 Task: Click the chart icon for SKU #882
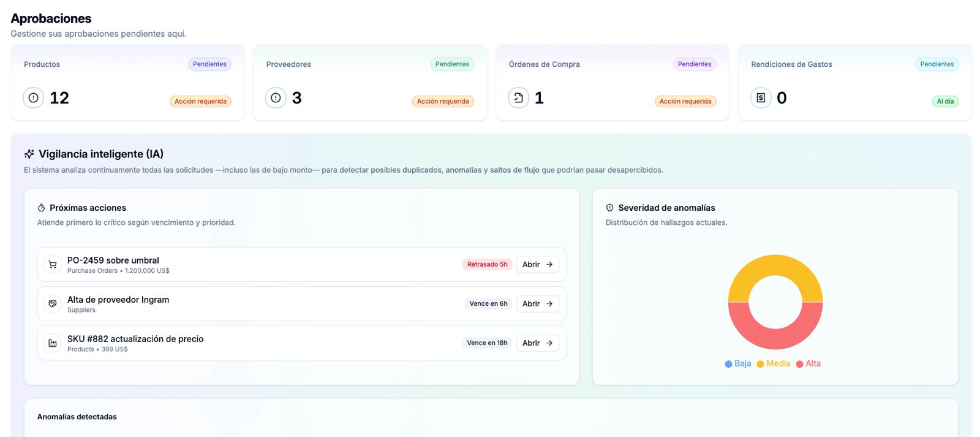click(53, 343)
